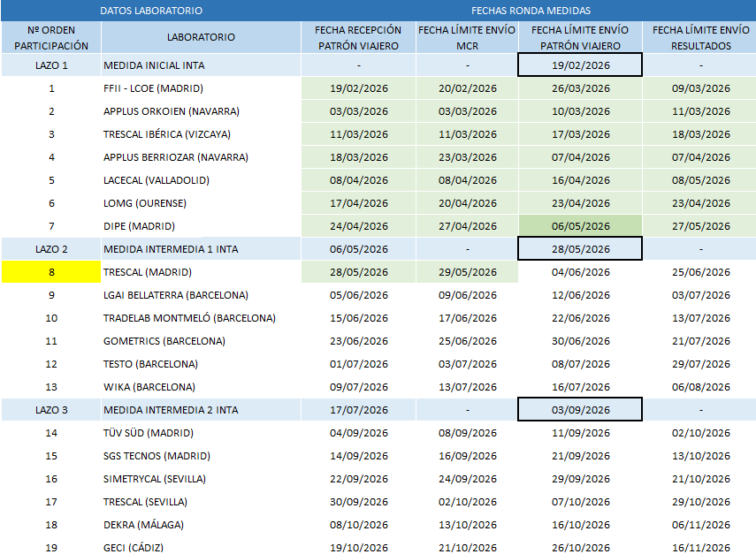Select the Nº ORDEN PARTICIPACIÓN header cell

pyautogui.click(x=51, y=38)
